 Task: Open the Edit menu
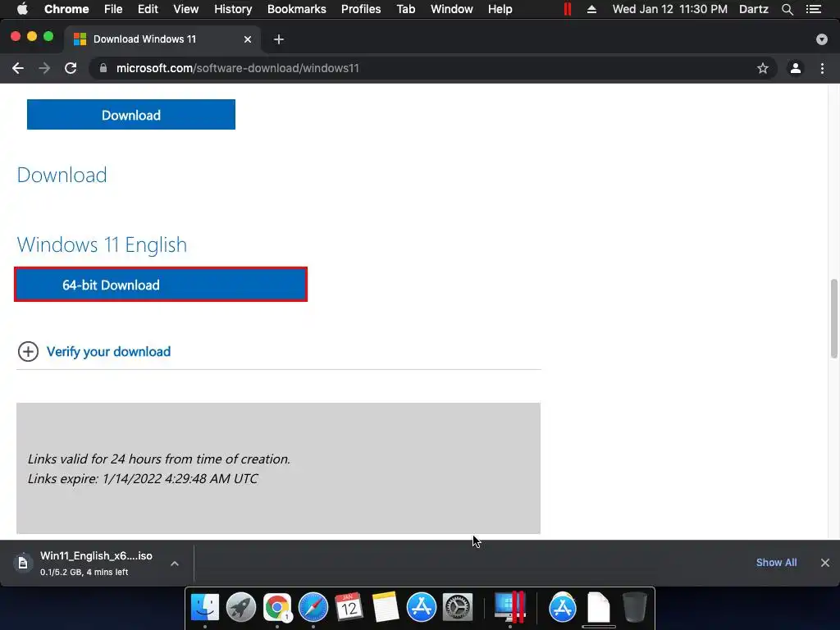click(148, 9)
